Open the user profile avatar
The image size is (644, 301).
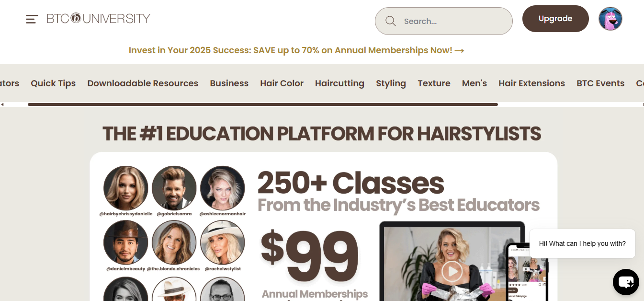[x=610, y=19]
